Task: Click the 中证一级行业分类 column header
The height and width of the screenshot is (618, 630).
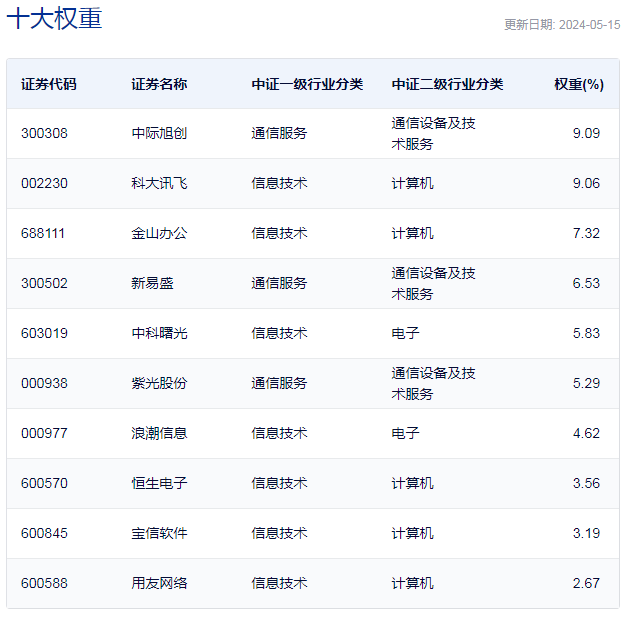Action: click(307, 84)
